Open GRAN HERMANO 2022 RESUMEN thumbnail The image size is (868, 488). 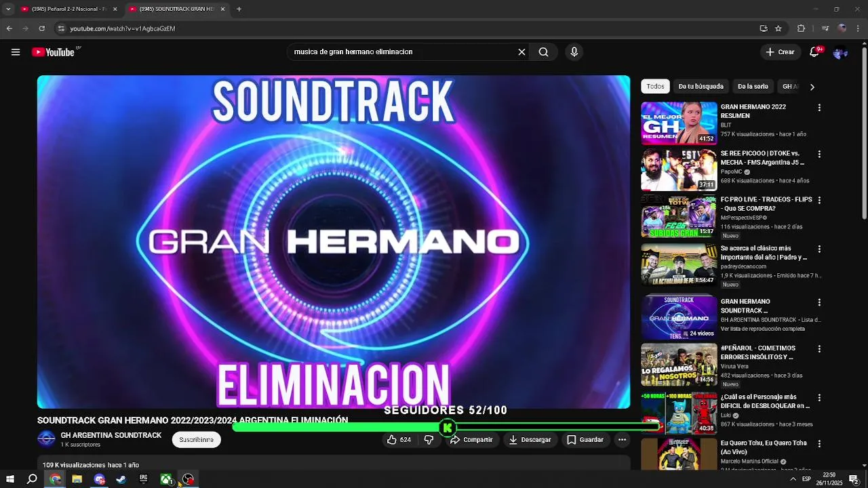pyautogui.click(x=679, y=123)
